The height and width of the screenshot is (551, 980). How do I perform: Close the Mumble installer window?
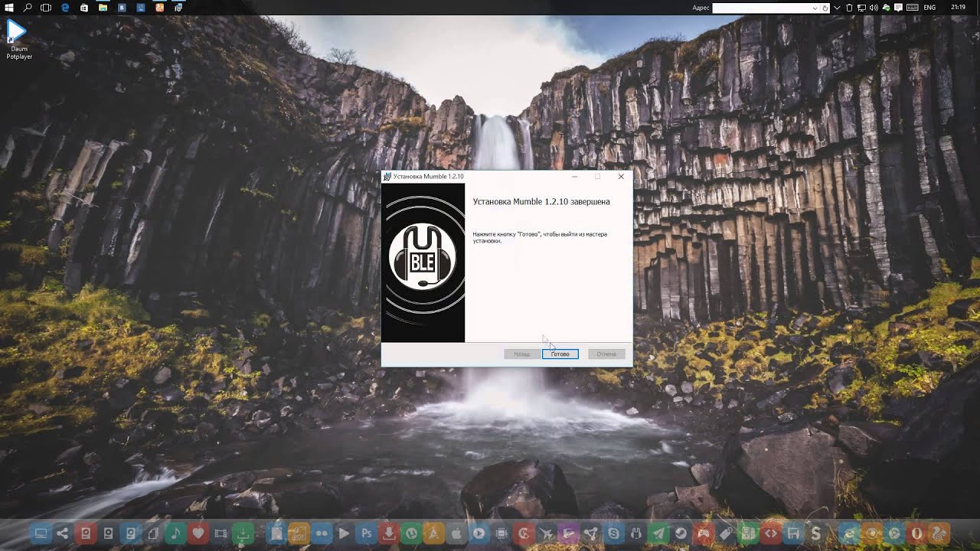tap(621, 177)
